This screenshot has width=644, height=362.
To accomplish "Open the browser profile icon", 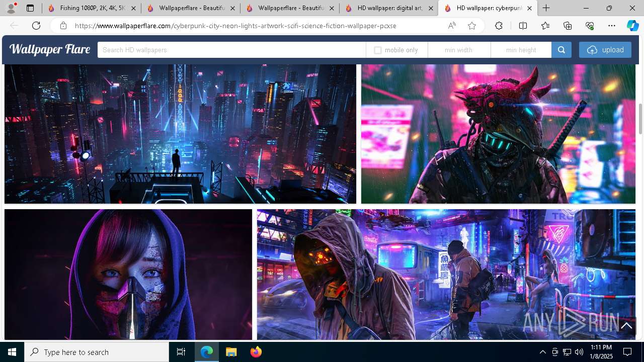I will (x=11, y=8).
